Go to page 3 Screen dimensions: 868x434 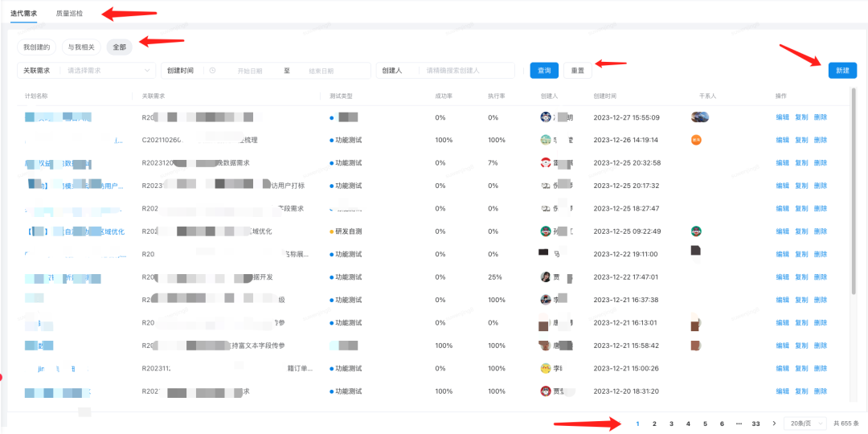click(671, 424)
